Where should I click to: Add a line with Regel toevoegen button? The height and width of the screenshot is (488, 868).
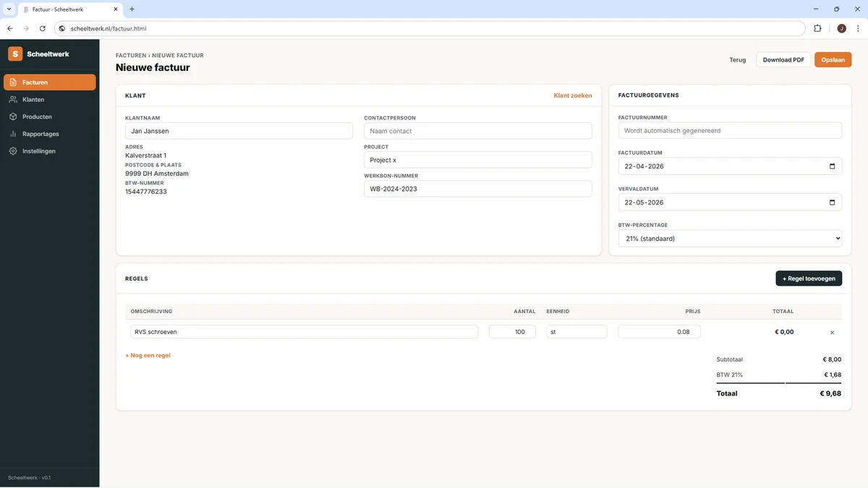(809, 278)
